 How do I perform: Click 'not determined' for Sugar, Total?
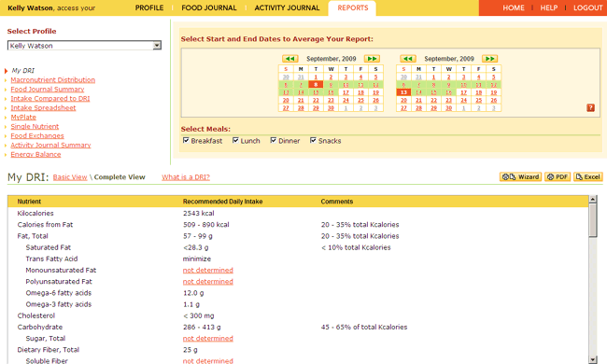[208, 338]
